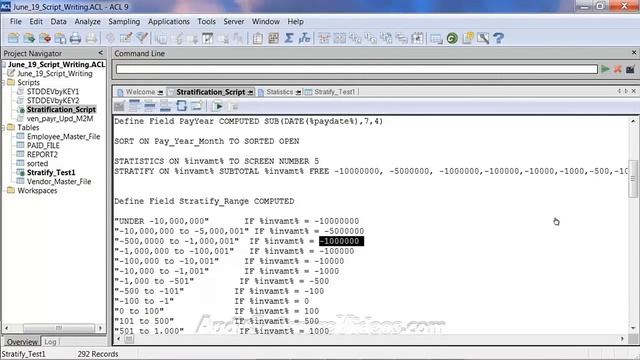Open PAID_FILE table
The image size is (640, 360).
(x=43, y=145)
